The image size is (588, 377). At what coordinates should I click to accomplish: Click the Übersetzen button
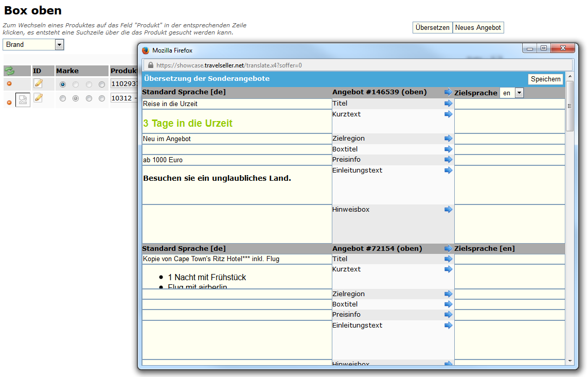click(x=432, y=28)
